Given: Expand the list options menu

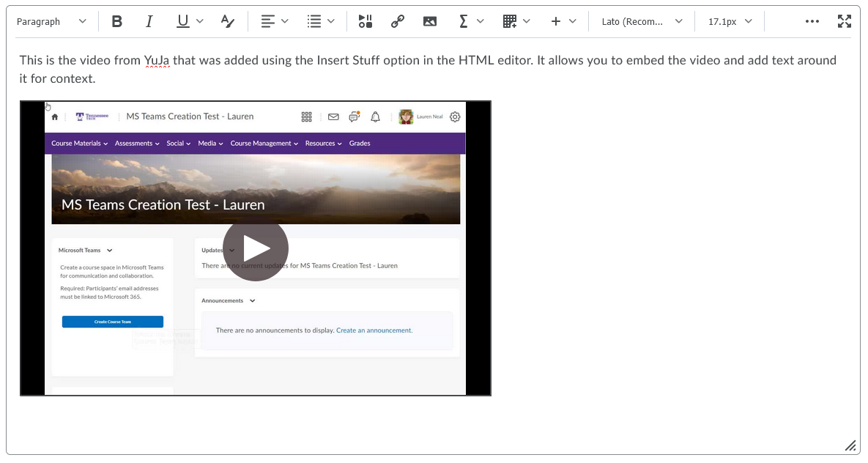Looking at the screenshot, I should click(321, 21).
